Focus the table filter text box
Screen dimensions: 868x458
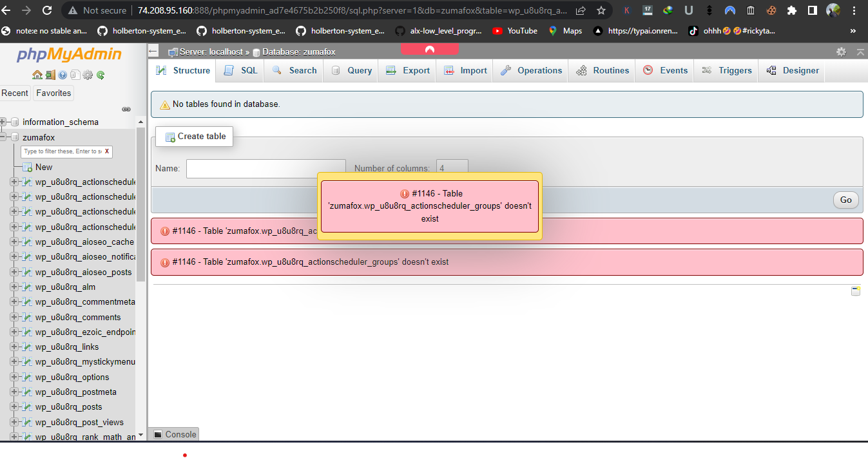[x=66, y=151]
